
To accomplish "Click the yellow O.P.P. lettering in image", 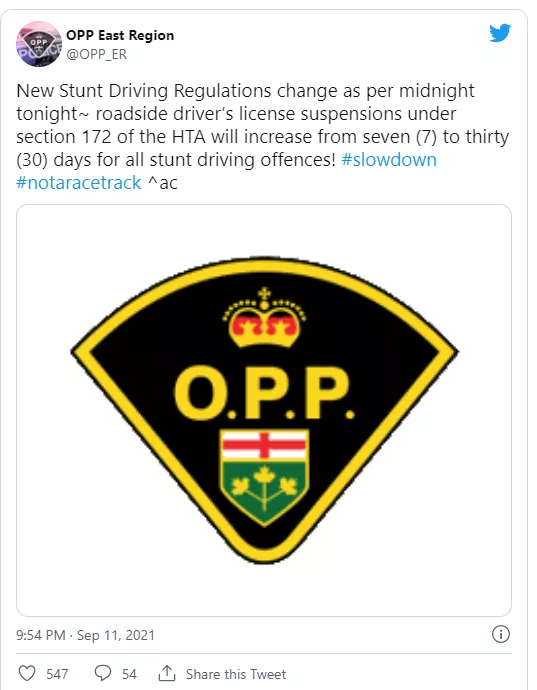I will [x=264, y=393].
